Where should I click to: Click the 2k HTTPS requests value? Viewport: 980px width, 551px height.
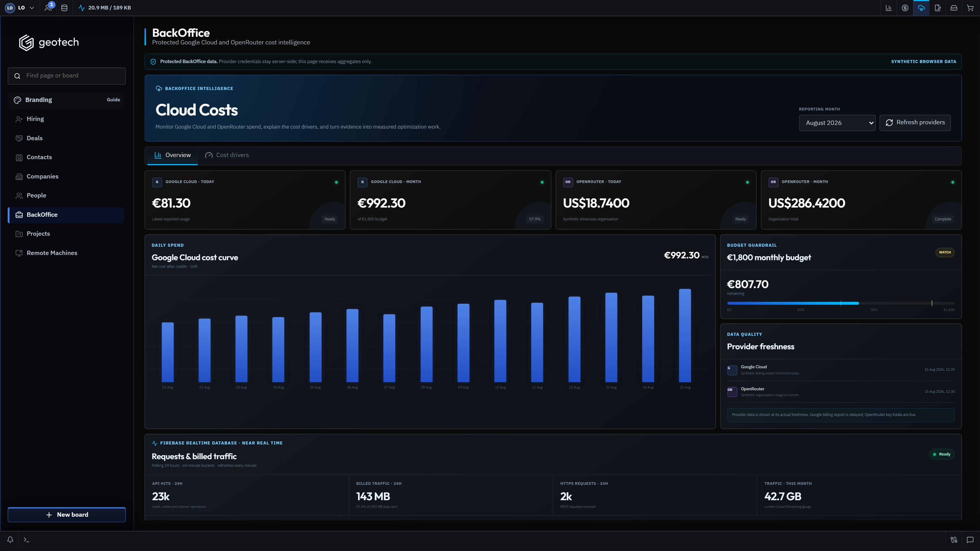tap(566, 497)
